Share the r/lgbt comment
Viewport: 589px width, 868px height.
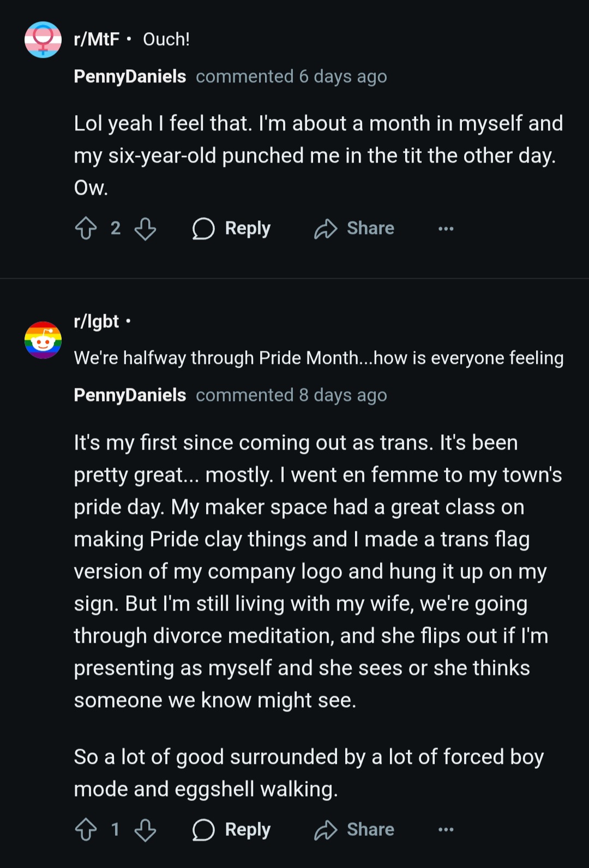pyautogui.click(x=354, y=830)
